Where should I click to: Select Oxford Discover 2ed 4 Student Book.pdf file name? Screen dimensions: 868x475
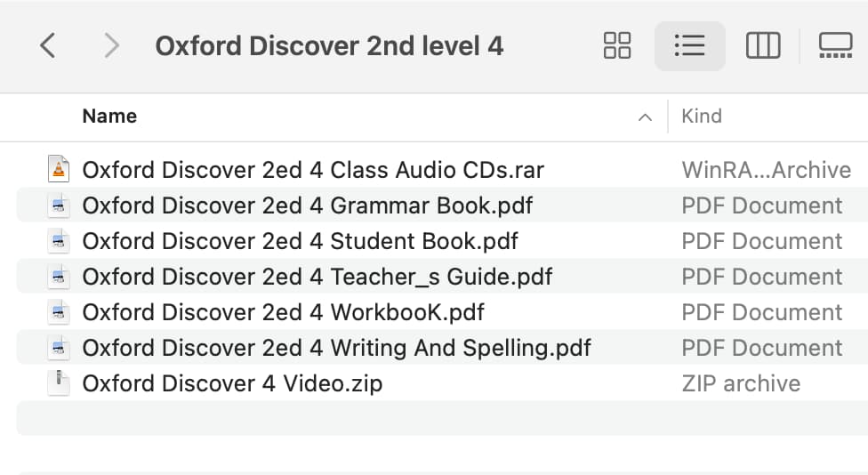(300, 241)
